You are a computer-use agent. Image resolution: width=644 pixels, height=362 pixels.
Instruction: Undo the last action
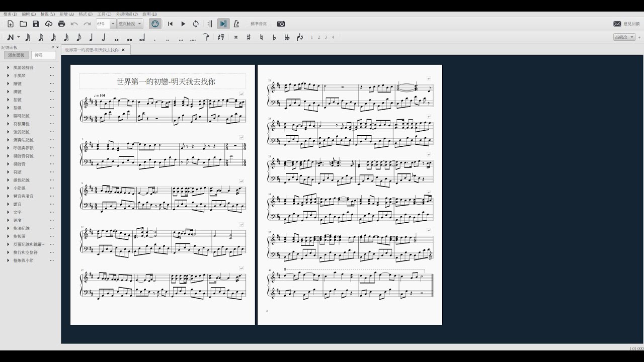pos(74,24)
